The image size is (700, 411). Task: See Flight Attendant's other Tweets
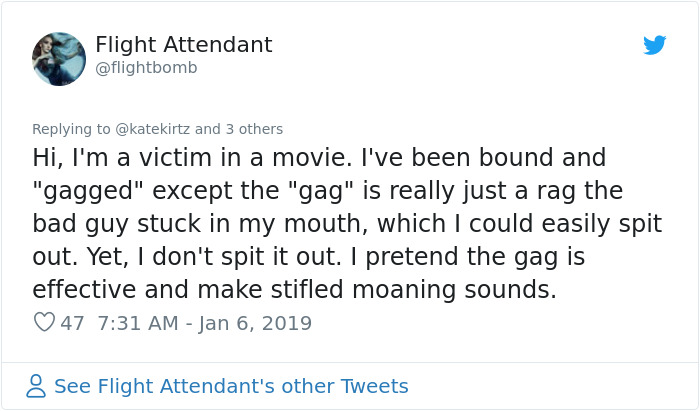click(x=231, y=386)
